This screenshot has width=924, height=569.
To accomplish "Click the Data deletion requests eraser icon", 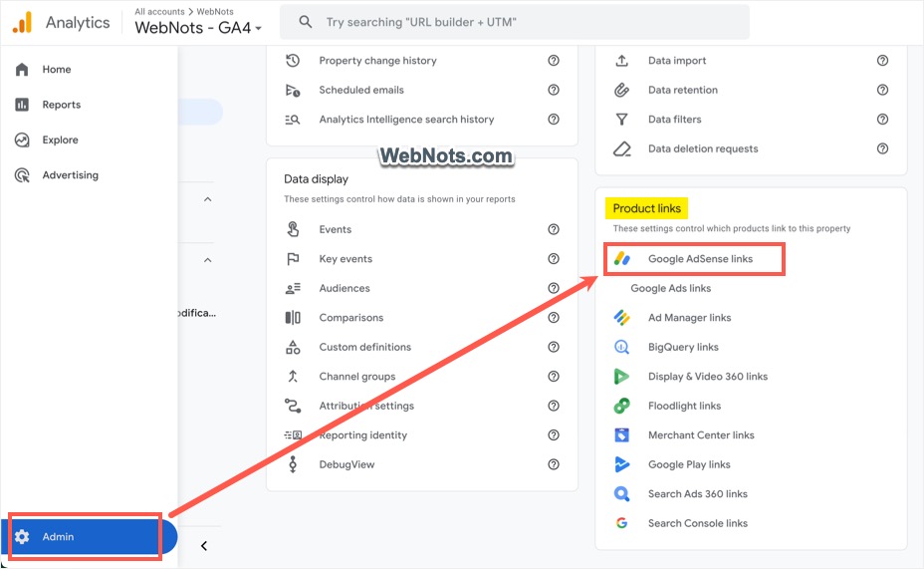I will pyautogui.click(x=621, y=149).
